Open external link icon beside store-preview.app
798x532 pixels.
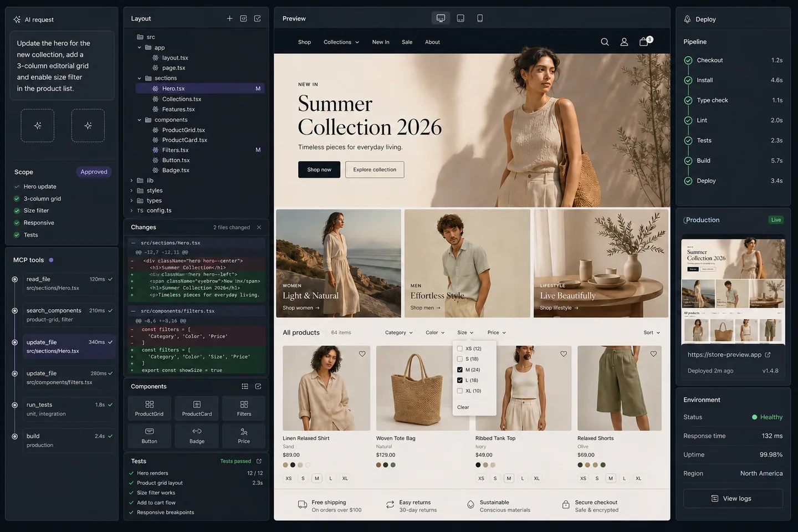coord(768,355)
